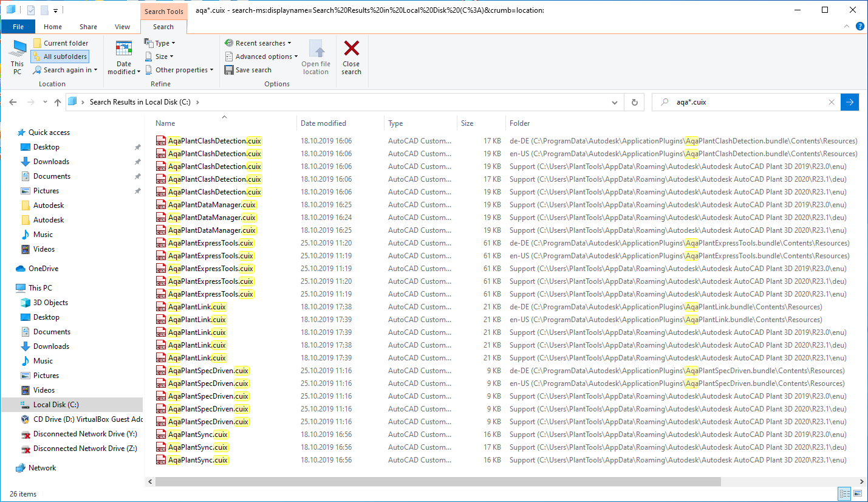868x502 pixels.
Task: Select AqaPlantDataManager.cuix dated 18.10.2019 16:24
Action: [x=207, y=218]
